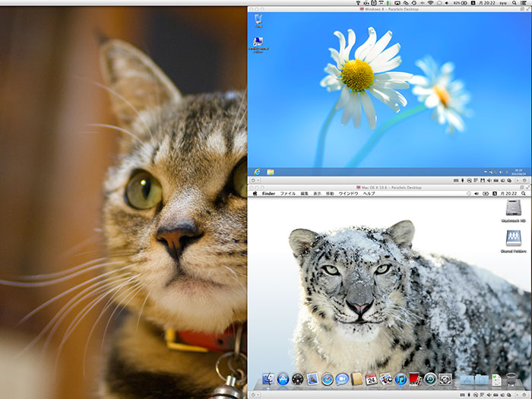Open the 編集 menu in the guest Finder
This screenshot has width=532, height=399.
[x=304, y=193]
